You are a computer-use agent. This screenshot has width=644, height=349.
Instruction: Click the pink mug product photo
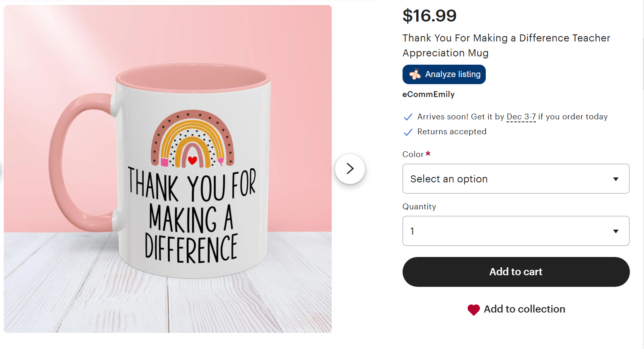[168, 169]
